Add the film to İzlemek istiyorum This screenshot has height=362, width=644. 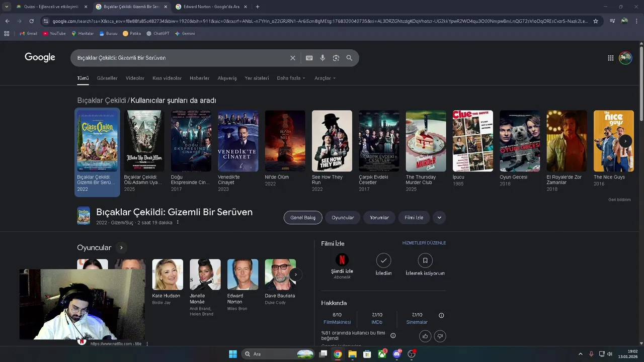click(x=425, y=260)
